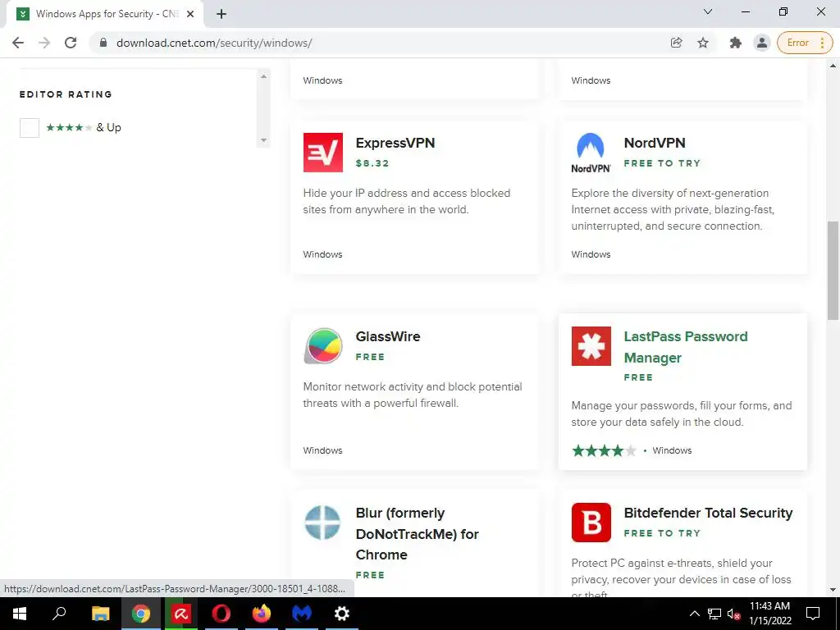Show hidden system tray icons

tap(694, 614)
